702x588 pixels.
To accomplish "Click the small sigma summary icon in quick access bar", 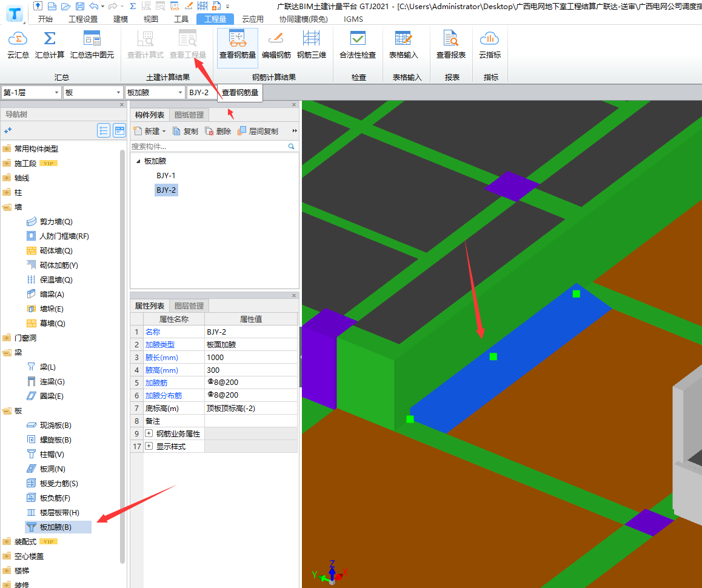I will pyautogui.click(x=133, y=6).
